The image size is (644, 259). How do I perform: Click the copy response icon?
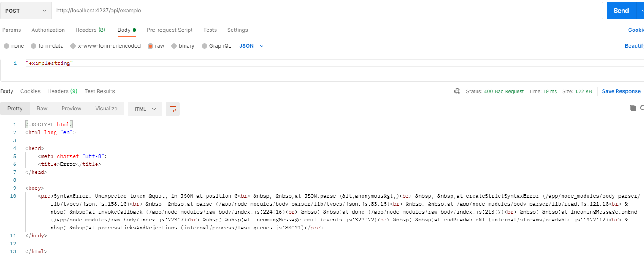(x=633, y=108)
